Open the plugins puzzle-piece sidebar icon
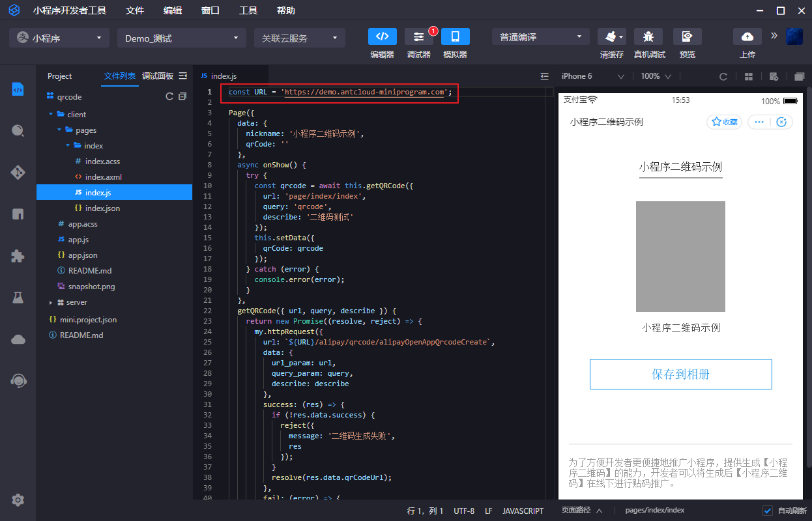Screen dimensions: 812x521 tap(18, 256)
